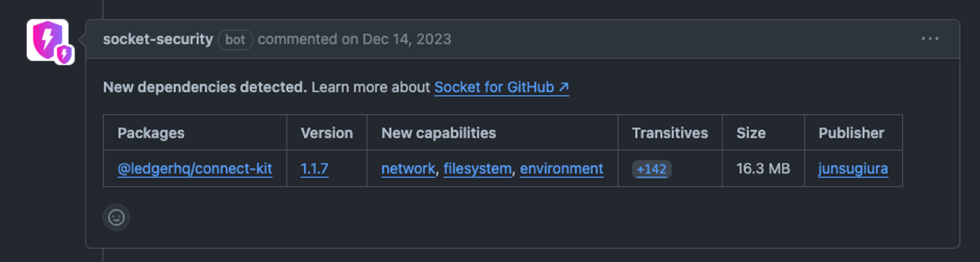
Task: Open the Dec 14, 2023 comment timestamp
Action: pyautogui.click(x=407, y=39)
